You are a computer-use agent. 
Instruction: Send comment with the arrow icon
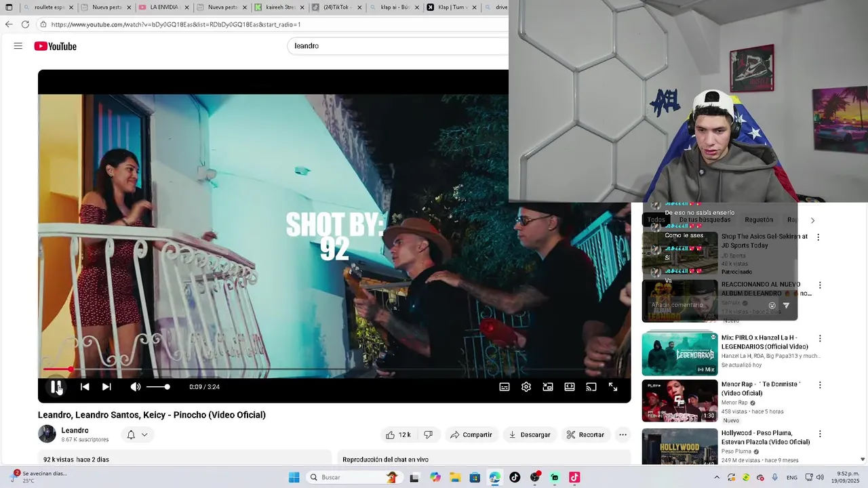786,306
